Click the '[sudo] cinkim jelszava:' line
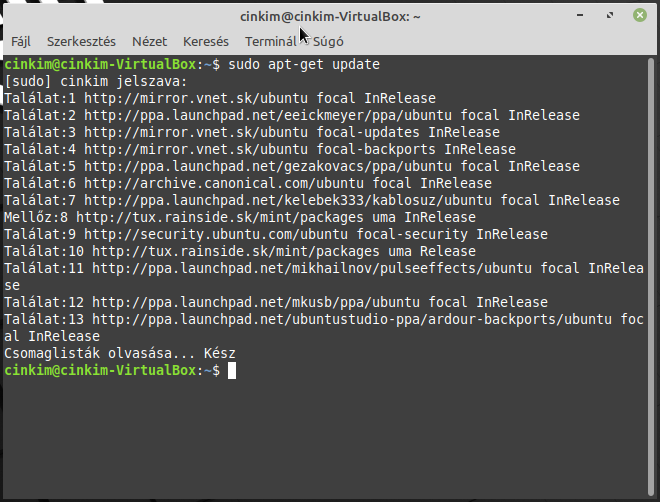The height and width of the screenshot is (502, 660). coord(96,81)
